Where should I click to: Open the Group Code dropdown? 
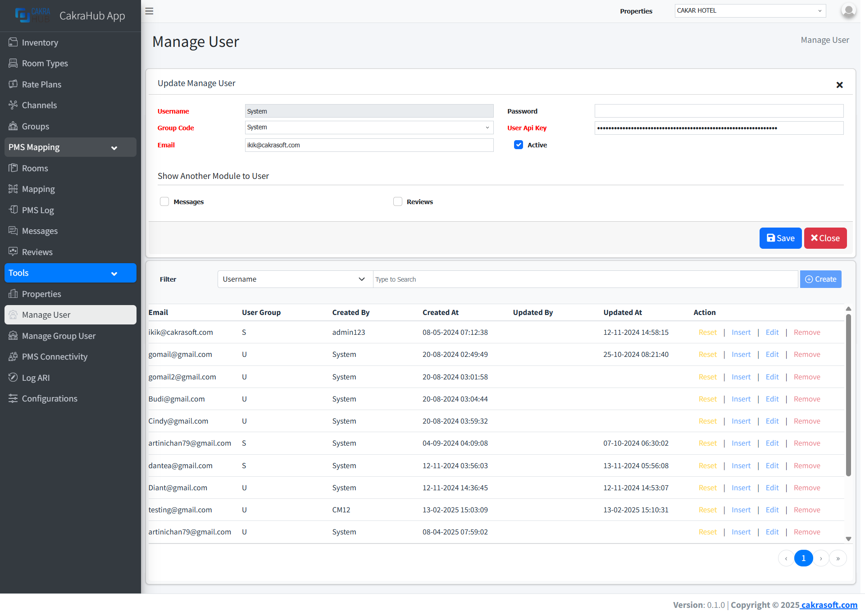tap(369, 128)
